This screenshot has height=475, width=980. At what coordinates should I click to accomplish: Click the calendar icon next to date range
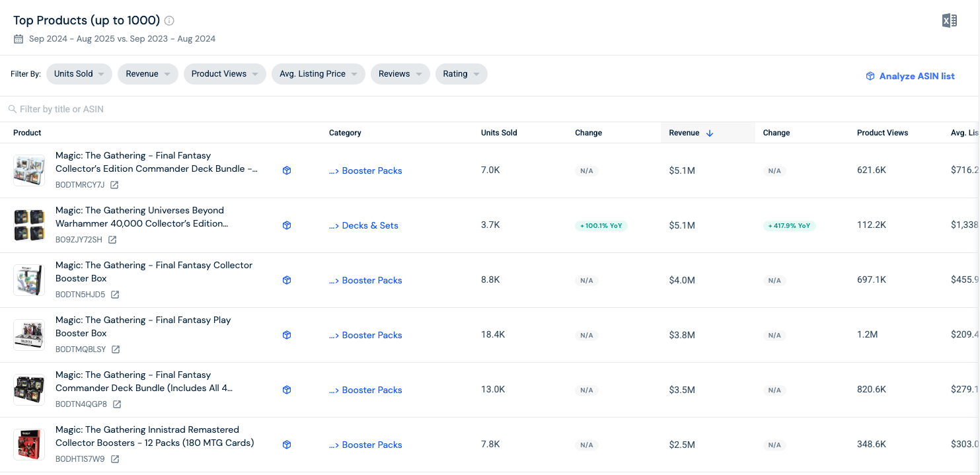click(19, 39)
